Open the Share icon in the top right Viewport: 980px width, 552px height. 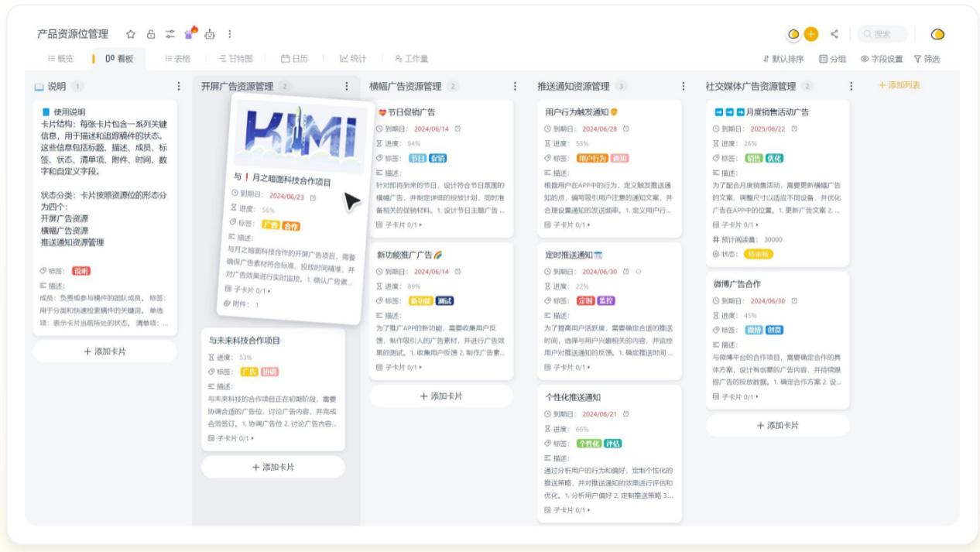click(834, 34)
